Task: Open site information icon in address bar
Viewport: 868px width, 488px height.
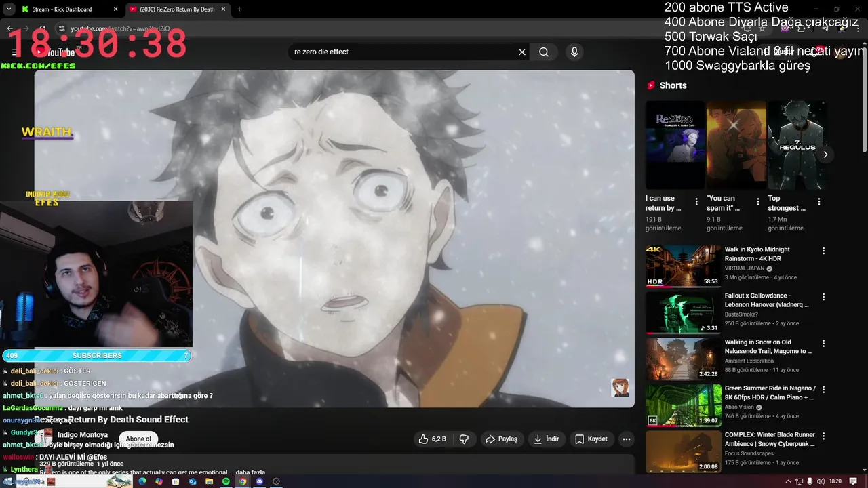Action: coord(62,28)
